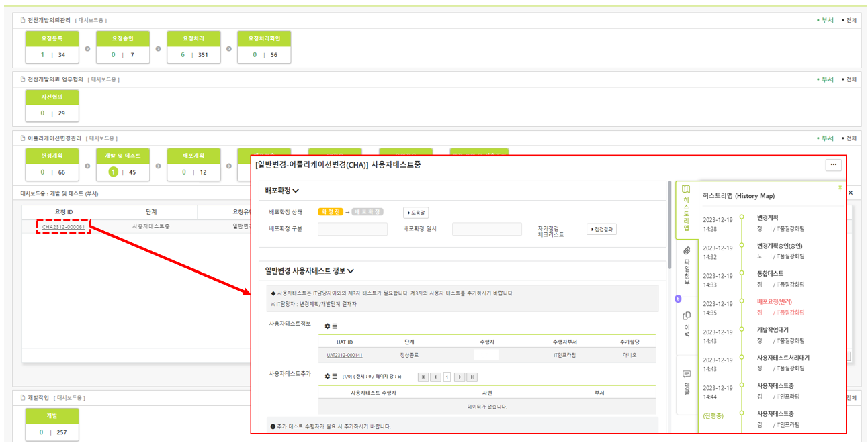Click gear settings icon beside 사용자테스트추가
The image size is (868, 445).
(x=327, y=377)
